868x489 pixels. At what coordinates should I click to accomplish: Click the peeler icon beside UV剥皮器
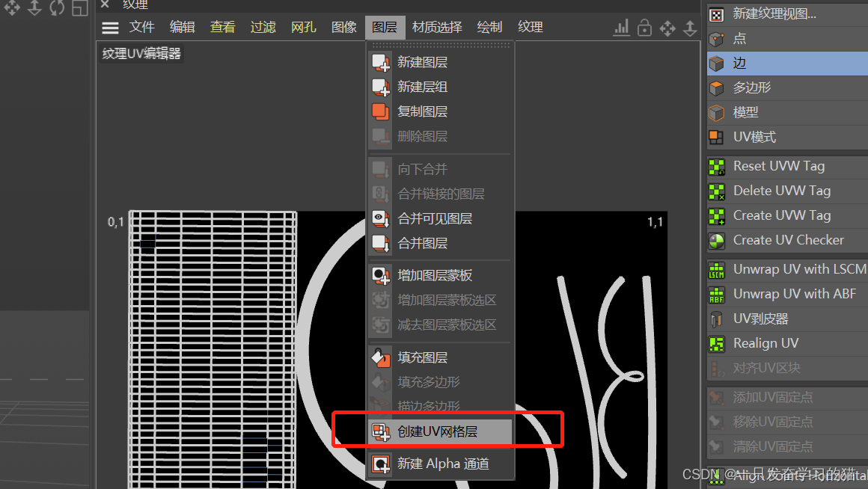pyautogui.click(x=716, y=319)
